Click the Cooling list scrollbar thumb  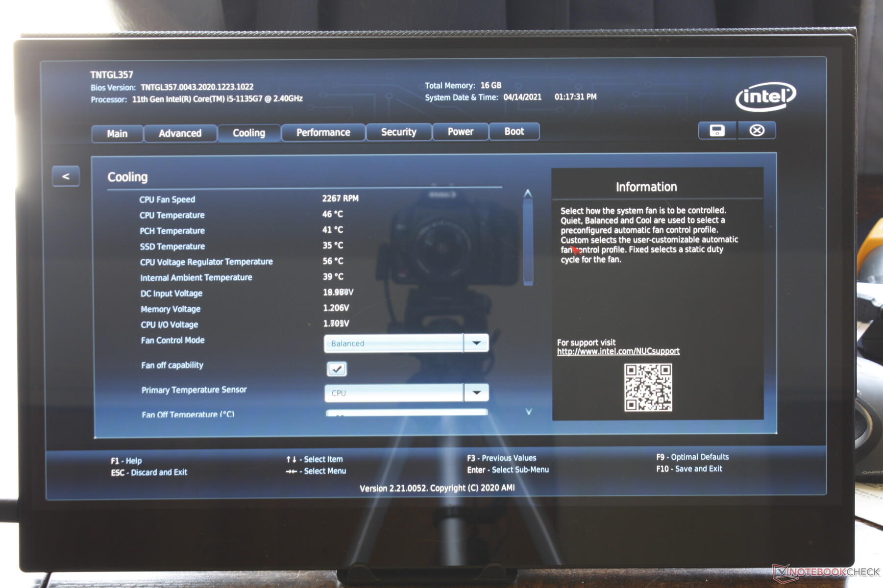(528, 242)
